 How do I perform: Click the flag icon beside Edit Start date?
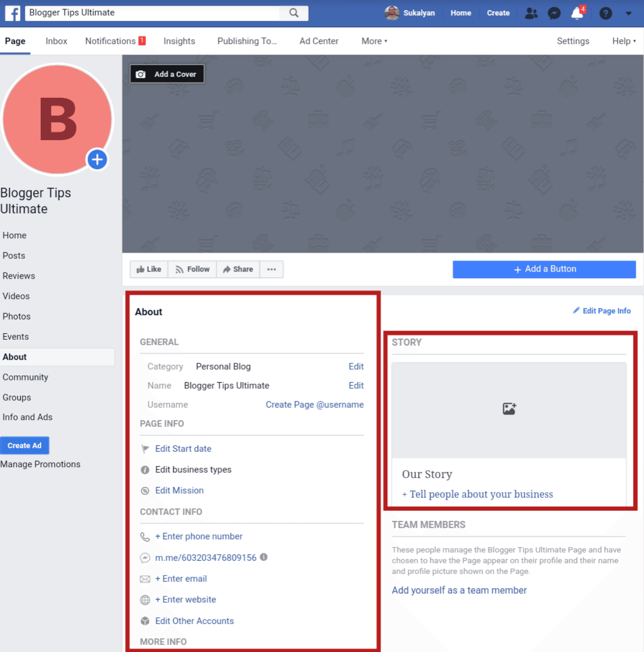pos(145,449)
